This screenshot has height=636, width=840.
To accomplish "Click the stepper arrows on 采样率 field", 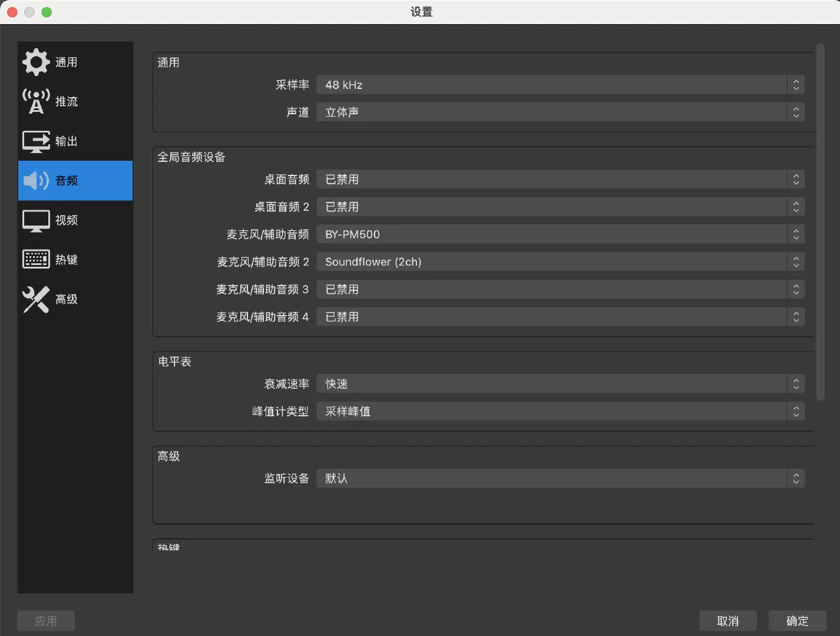I will 796,85.
